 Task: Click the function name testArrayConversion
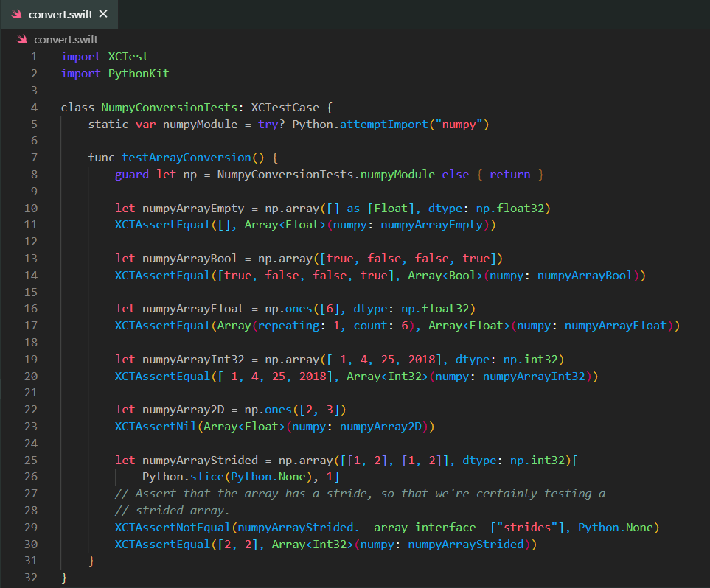click(x=186, y=158)
